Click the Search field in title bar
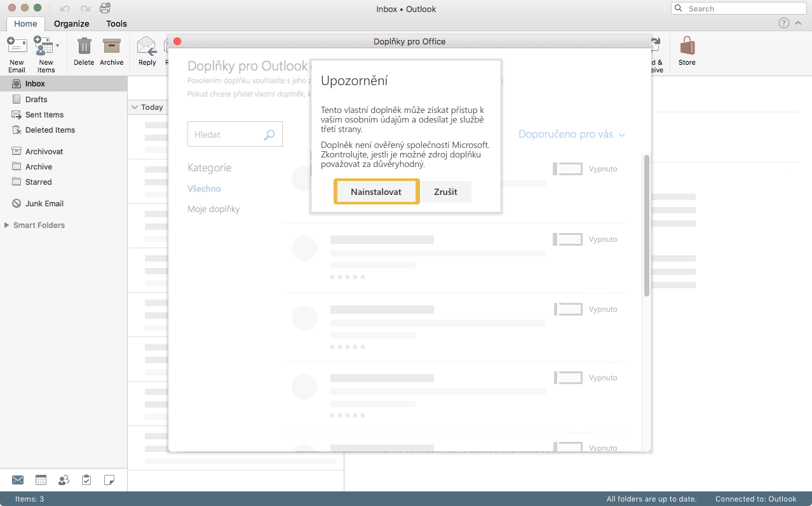This screenshot has width=812, height=506. pos(738,9)
